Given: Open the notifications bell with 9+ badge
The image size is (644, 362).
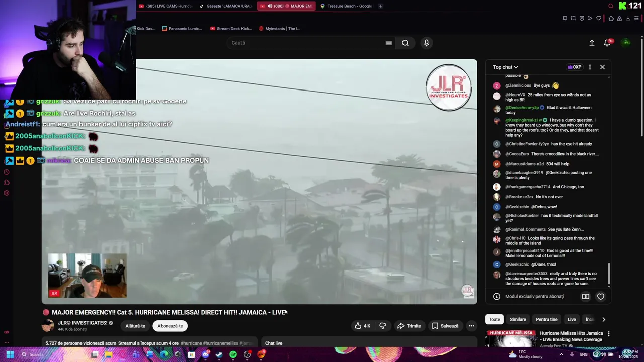Looking at the screenshot, I should (x=607, y=43).
